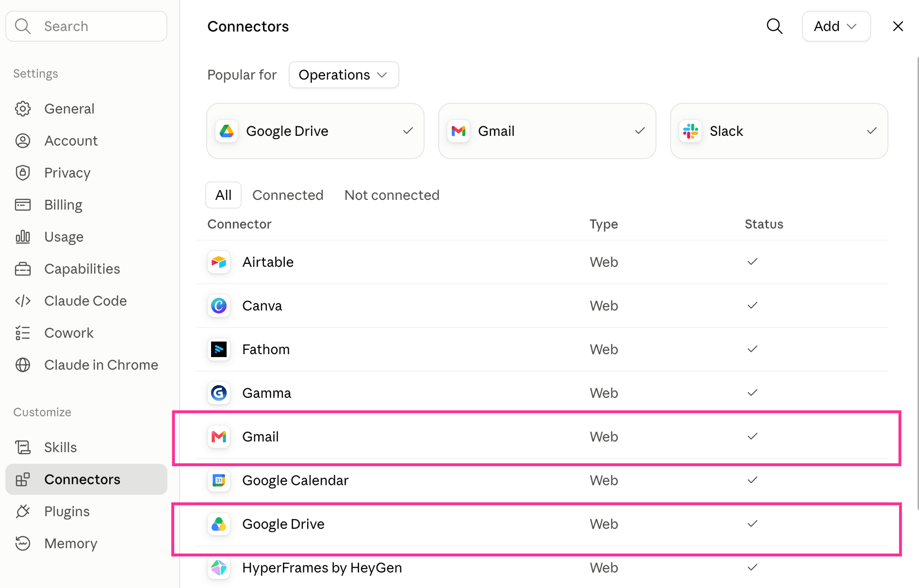
Task: Click the checkmark on Google Drive card
Action: tap(408, 131)
